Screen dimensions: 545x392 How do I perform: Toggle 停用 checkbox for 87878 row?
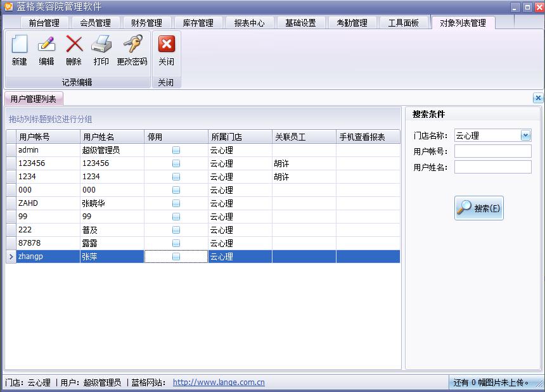(176, 243)
